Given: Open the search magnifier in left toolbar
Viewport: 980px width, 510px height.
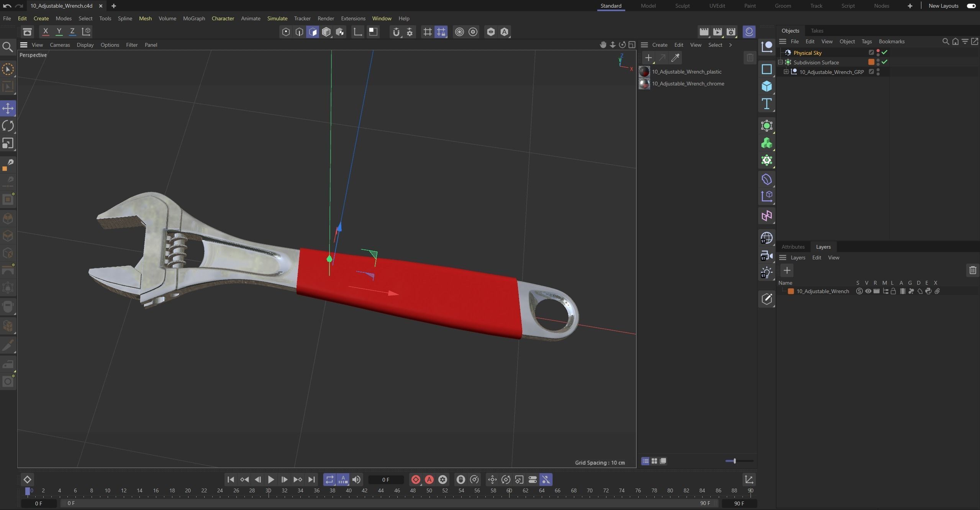Looking at the screenshot, I should (8, 47).
